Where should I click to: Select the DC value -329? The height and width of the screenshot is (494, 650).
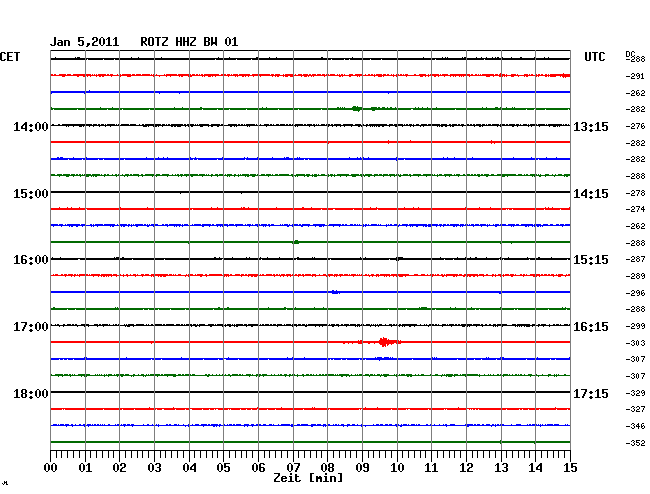pyautogui.click(x=635, y=393)
